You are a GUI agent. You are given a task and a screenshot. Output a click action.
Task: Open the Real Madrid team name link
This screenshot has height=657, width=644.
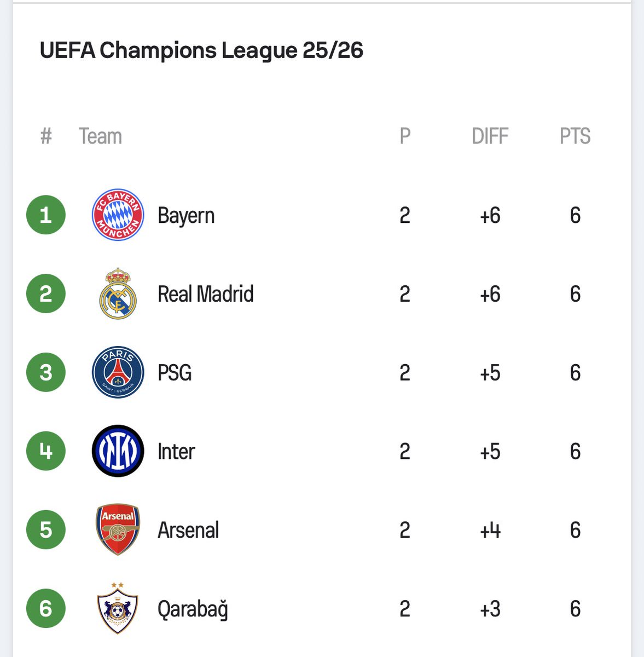click(x=205, y=294)
